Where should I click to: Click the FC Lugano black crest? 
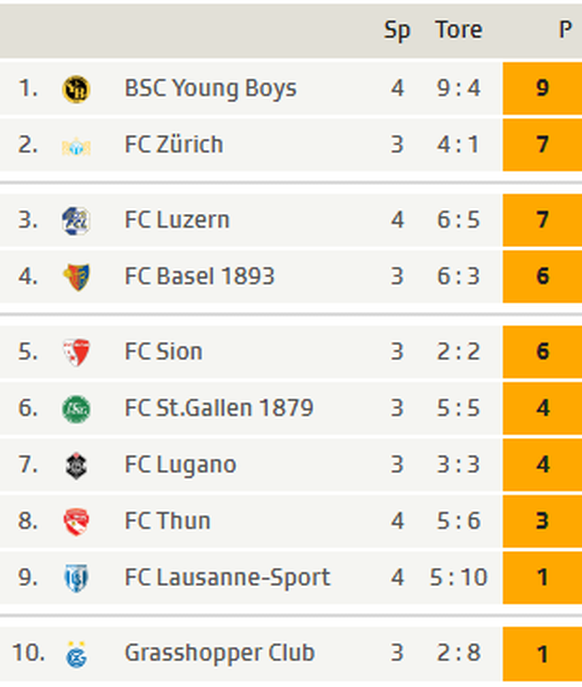point(76,465)
